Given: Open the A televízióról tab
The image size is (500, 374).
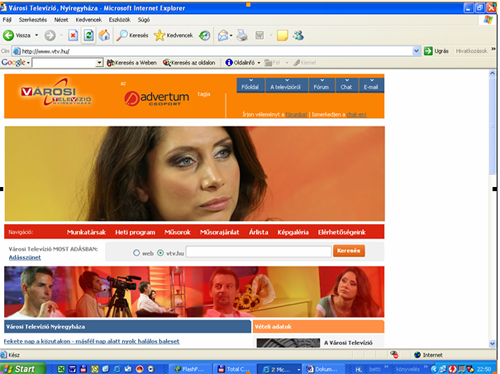Looking at the screenshot, I should 286,85.
